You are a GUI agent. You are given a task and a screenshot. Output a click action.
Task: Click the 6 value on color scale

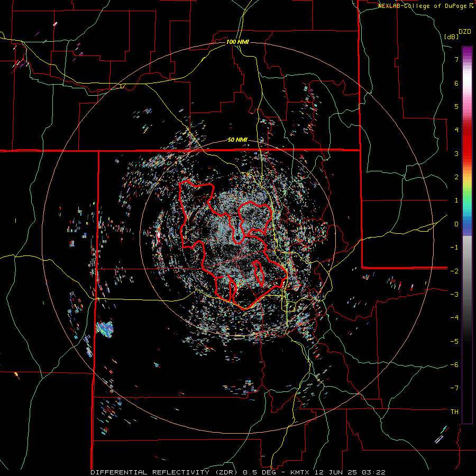point(456,83)
